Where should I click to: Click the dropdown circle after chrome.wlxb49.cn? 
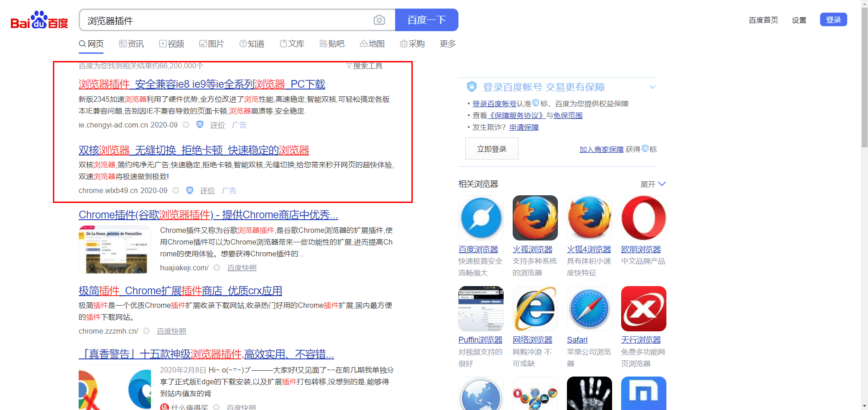[176, 190]
